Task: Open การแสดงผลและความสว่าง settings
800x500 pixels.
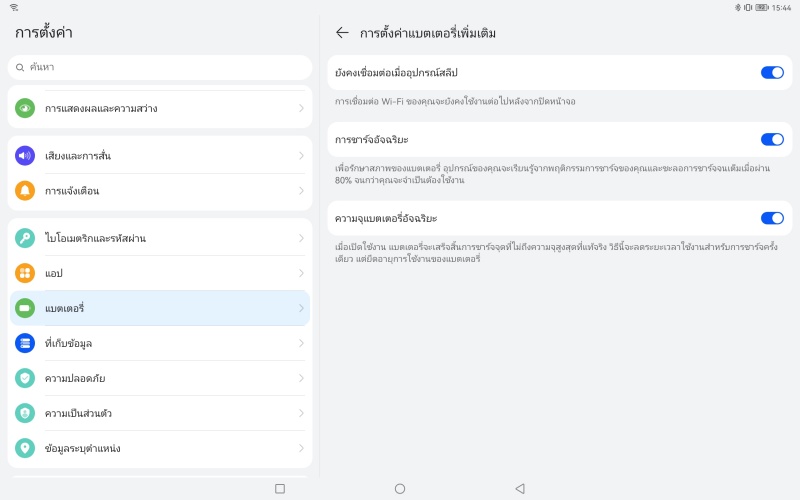Action: [160, 108]
